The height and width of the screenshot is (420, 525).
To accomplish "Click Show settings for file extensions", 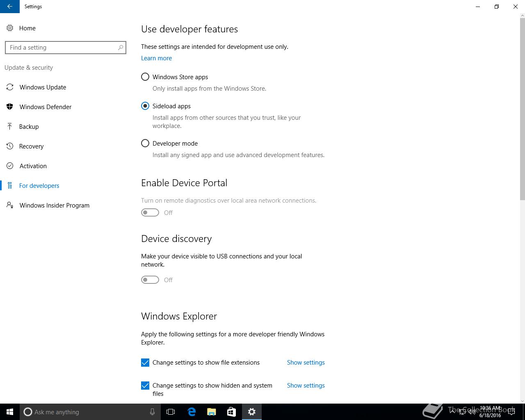I will pos(306,363).
